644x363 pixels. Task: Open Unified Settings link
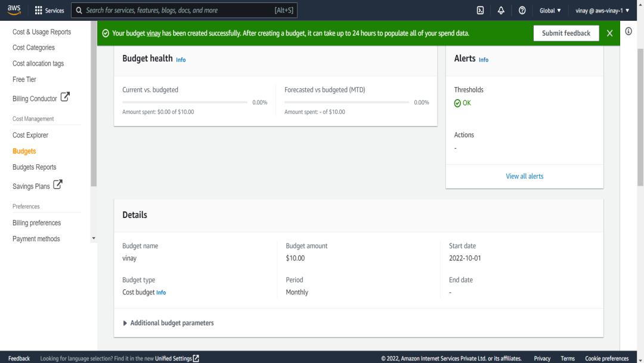point(174,358)
